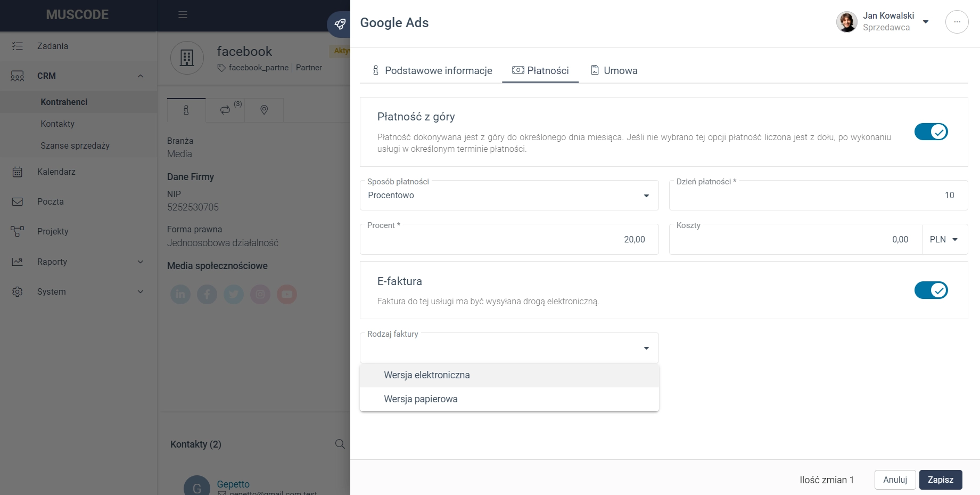
Task: Open the LinkedIn social media icon
Action: pyautogui.click(x=180, y=294)
